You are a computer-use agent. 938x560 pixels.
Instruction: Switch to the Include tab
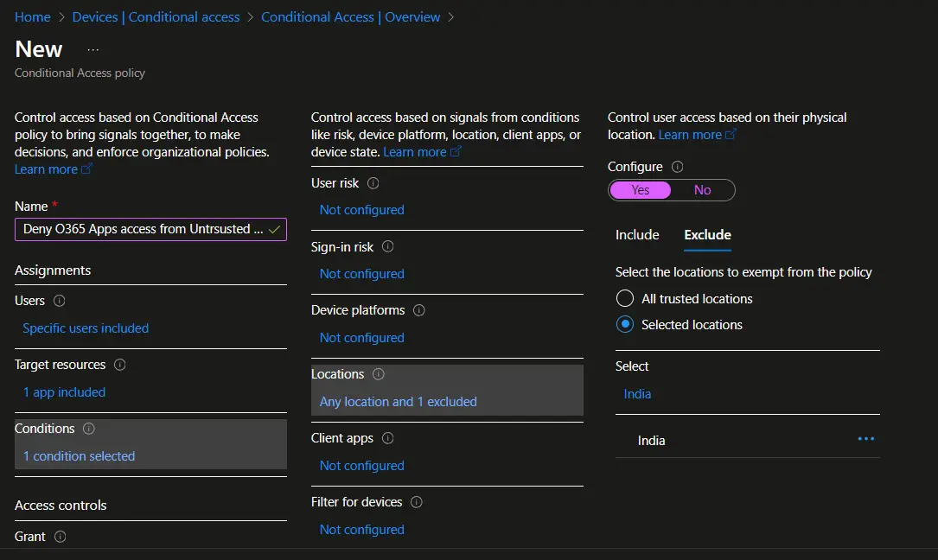[x=637, y=235]
